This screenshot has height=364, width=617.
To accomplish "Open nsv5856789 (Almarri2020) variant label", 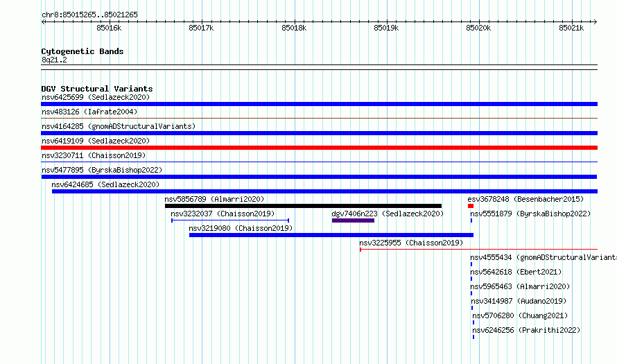I will tap(214, 199).
